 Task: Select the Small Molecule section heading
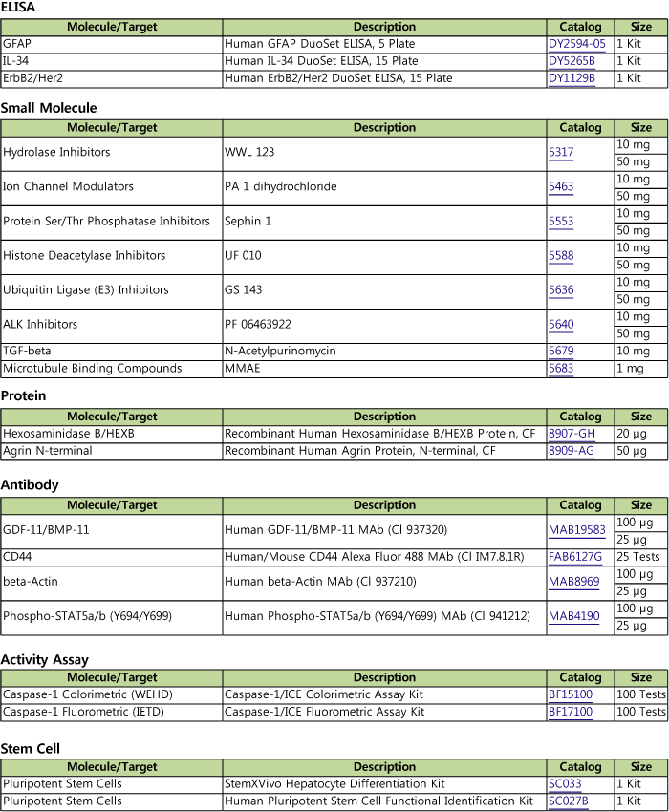tap(49, 108)
